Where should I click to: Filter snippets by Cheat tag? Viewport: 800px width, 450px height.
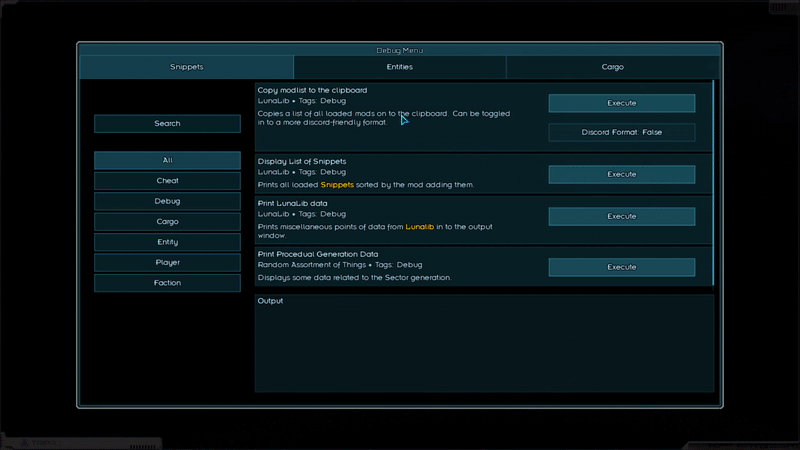167,181
